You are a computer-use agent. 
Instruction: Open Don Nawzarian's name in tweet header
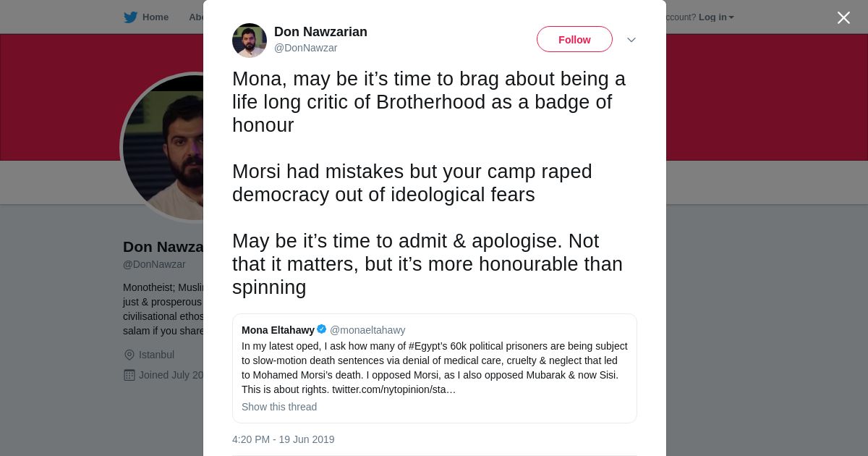pos(320,32)
